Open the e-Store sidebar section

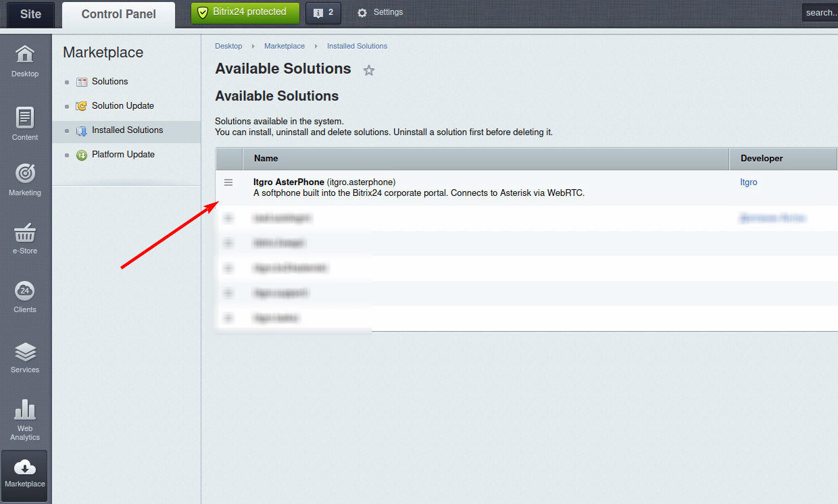pyautogui.click(x=25, y=238)
